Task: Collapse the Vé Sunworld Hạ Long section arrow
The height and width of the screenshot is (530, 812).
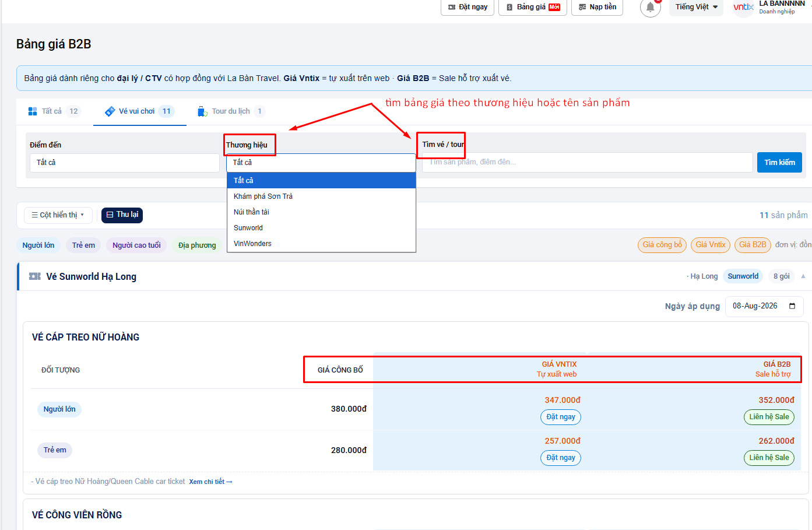Action: pyautogui.click(x=803, y=276)
